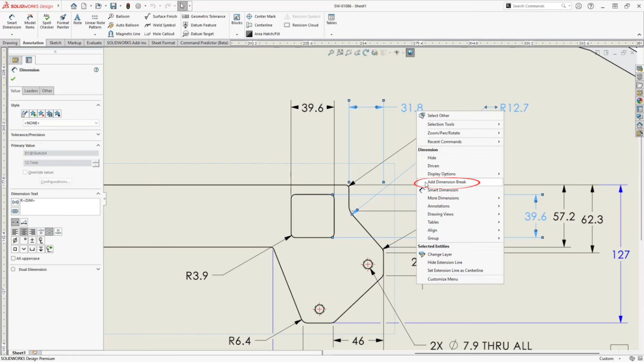Expand the Tolerance/Precision section
The width and height of the screenshot is (644, 362).
tap(55, 135)
